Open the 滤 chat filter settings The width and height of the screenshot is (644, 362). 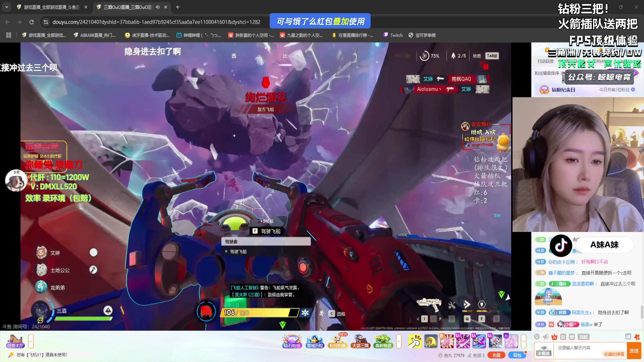pyautogui.click(x=628, y=337)
